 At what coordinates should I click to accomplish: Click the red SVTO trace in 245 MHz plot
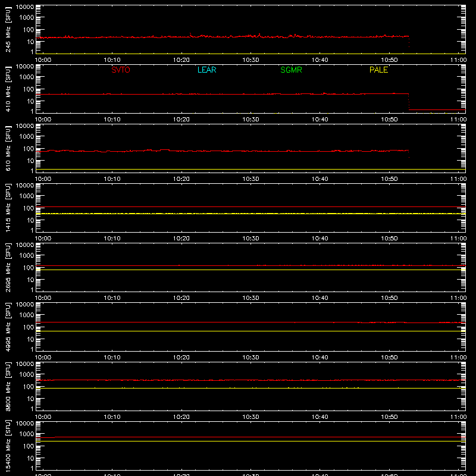(x=223, y=37)
